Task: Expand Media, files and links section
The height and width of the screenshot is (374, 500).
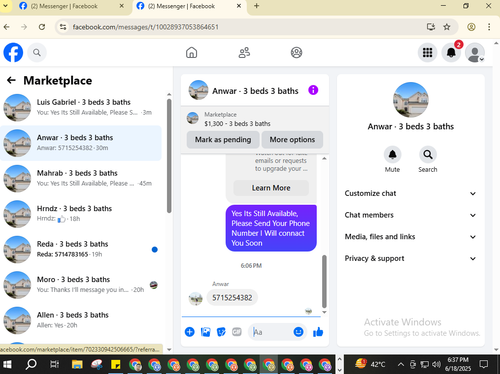Action: (410, 237)
